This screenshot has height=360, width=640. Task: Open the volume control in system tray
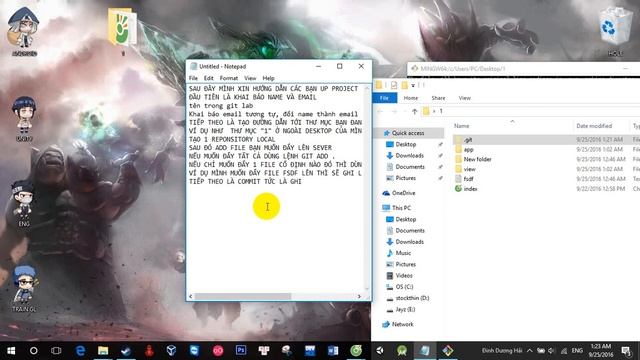tap(552, 351)
